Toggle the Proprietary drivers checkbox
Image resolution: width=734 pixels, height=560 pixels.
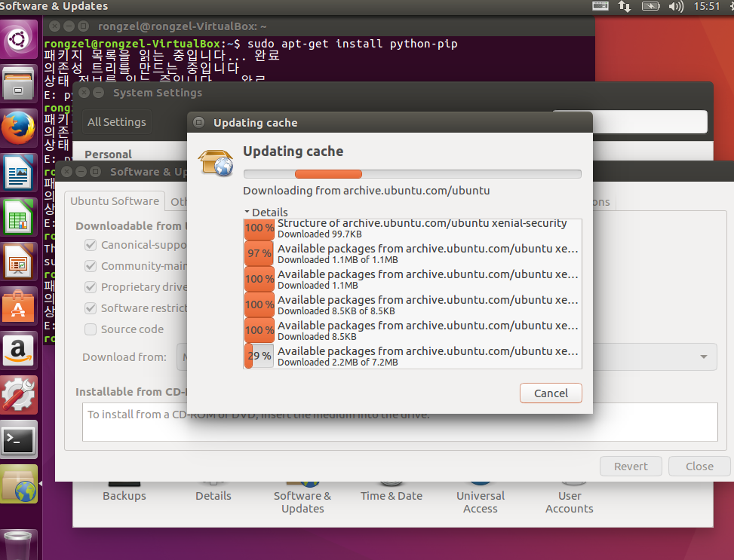pos(91,287)
